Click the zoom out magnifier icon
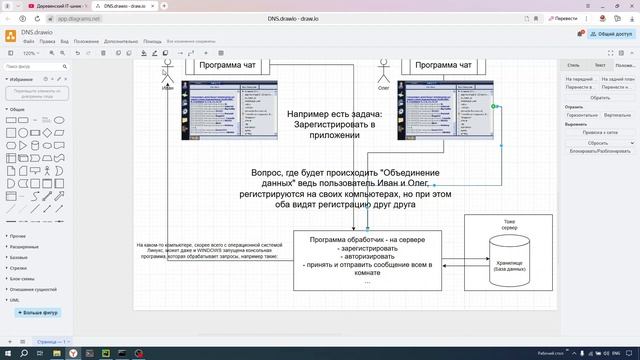640x360 pixels. pyautogui.click(x=62, y=53)
